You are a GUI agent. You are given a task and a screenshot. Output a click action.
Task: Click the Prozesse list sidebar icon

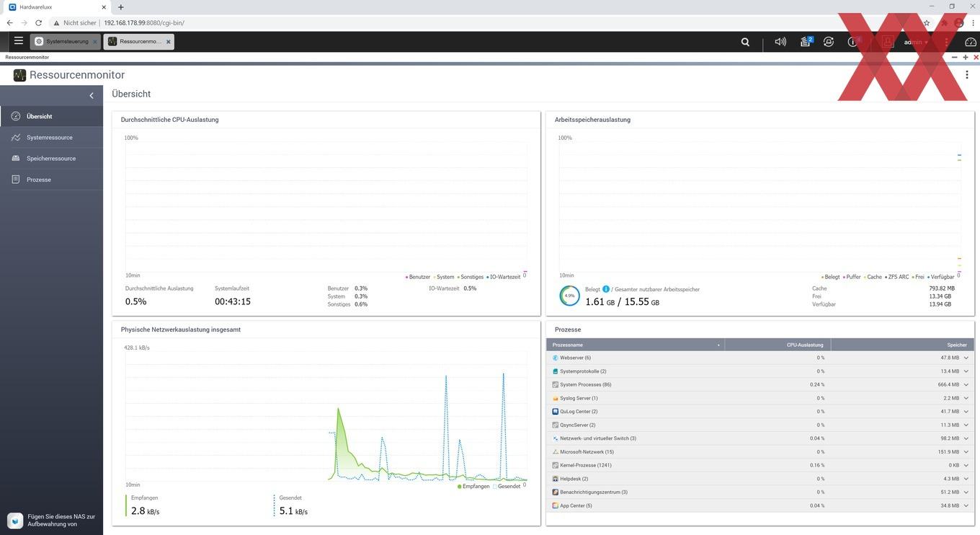tap(16, 180)
